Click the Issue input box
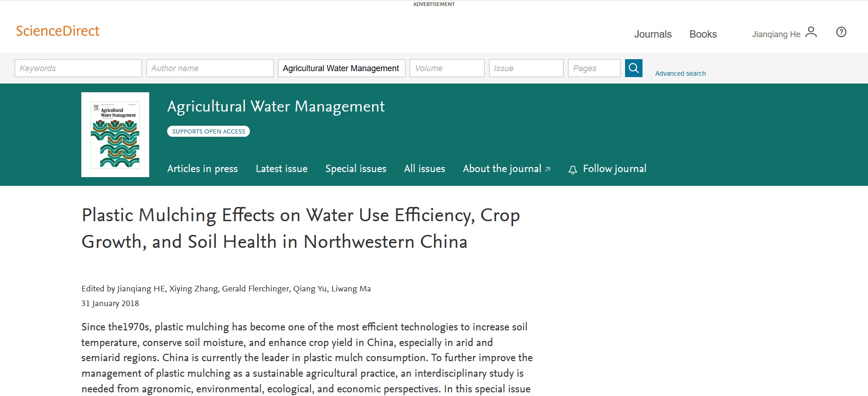Screen dimensions: 868x396 [526, 68]
